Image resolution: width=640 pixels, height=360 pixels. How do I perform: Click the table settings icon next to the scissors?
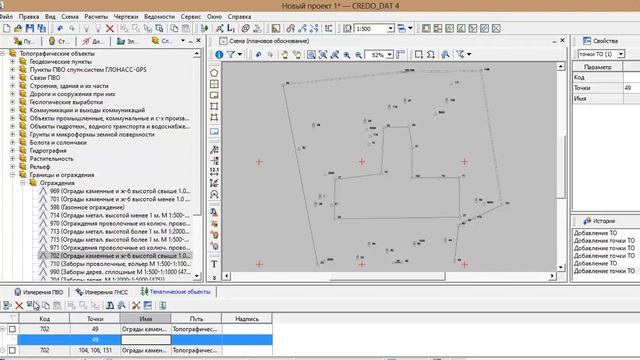coord(148,305)
